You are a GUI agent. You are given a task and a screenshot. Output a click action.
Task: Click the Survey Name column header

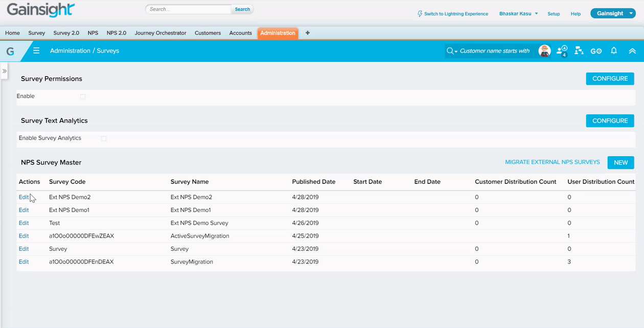(190, 182)
